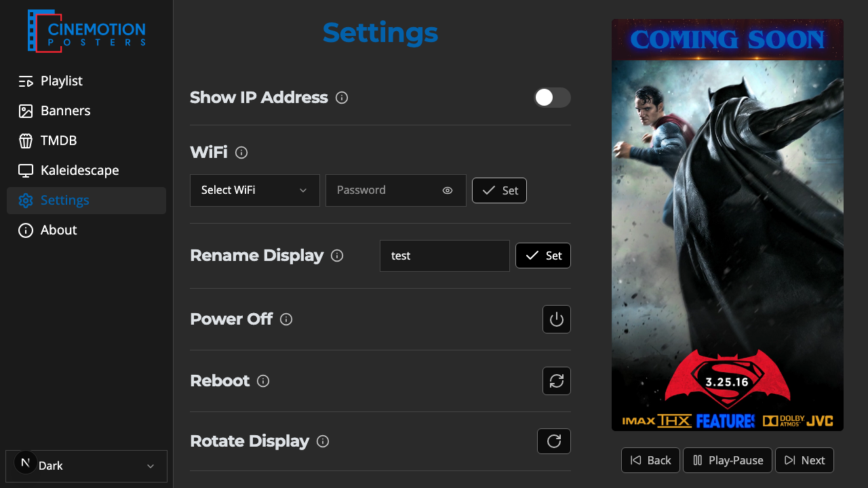Click the Power Off button icon
This screenshot has width=868, height=488.
pos(557,319)
